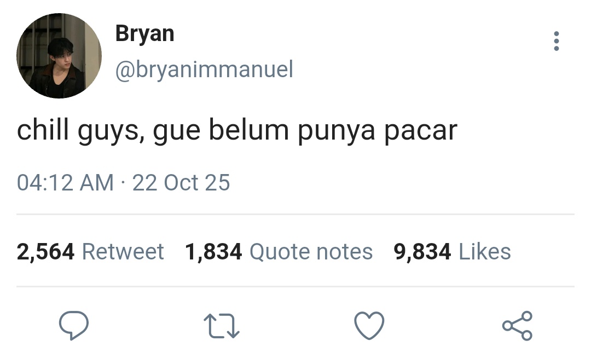591x364 pixels.
Task: View Bryan's profile picture
Action: pos(59,56)
